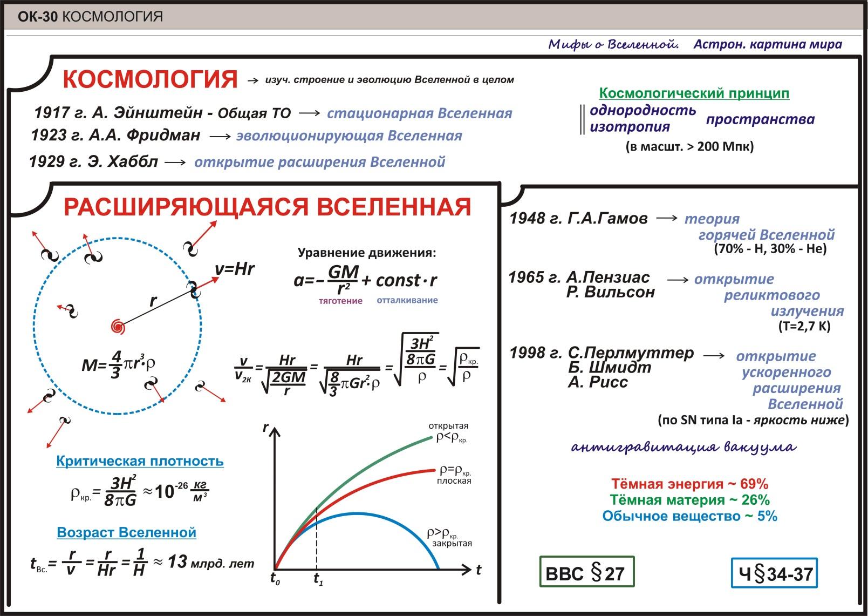This screenshot has height=616, width=868.
Task: Click the blue label отталкивание
Action: point(407,300)
